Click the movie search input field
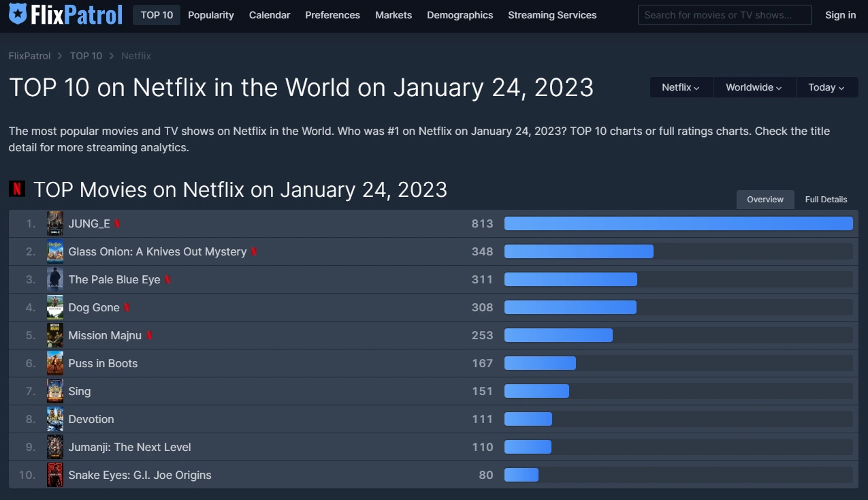The width and height of the screenshot is (868, 500). click(x=724, y=14)
